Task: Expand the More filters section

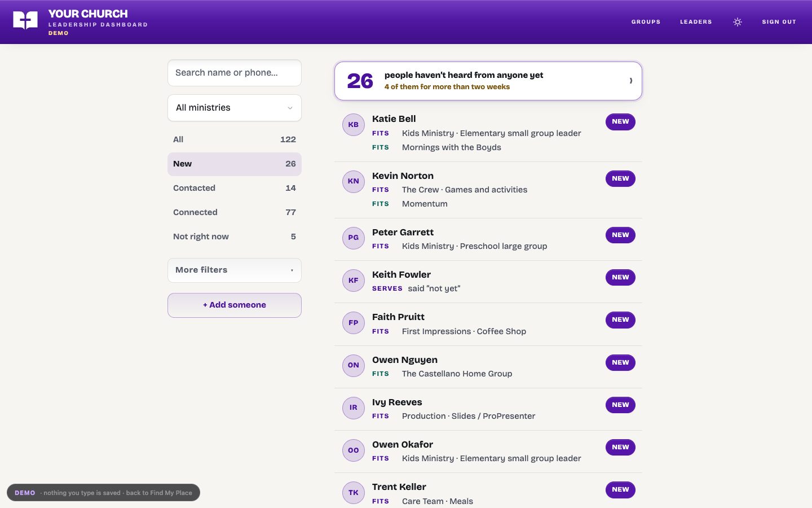Action: point(235,270)
